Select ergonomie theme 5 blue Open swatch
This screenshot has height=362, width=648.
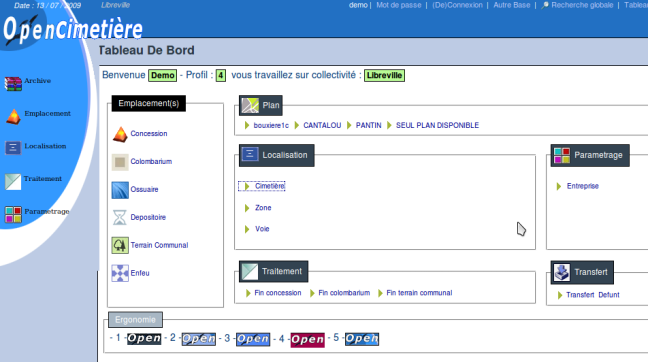coord(362,339)
